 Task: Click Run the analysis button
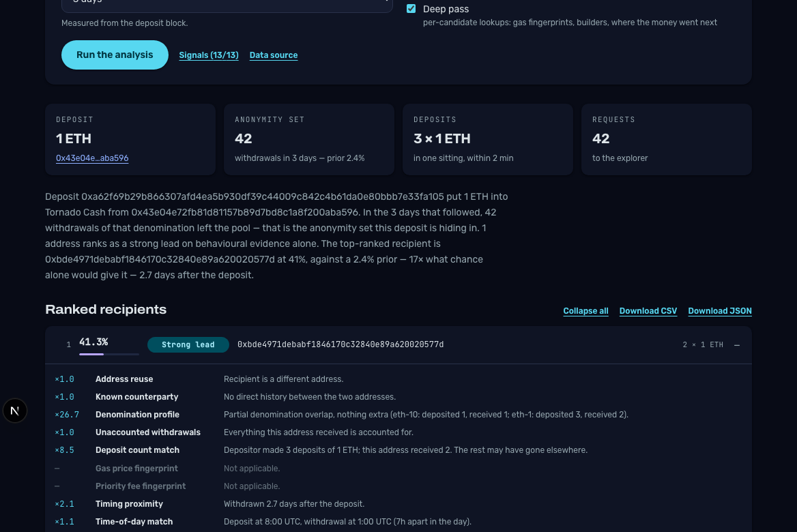115,55
